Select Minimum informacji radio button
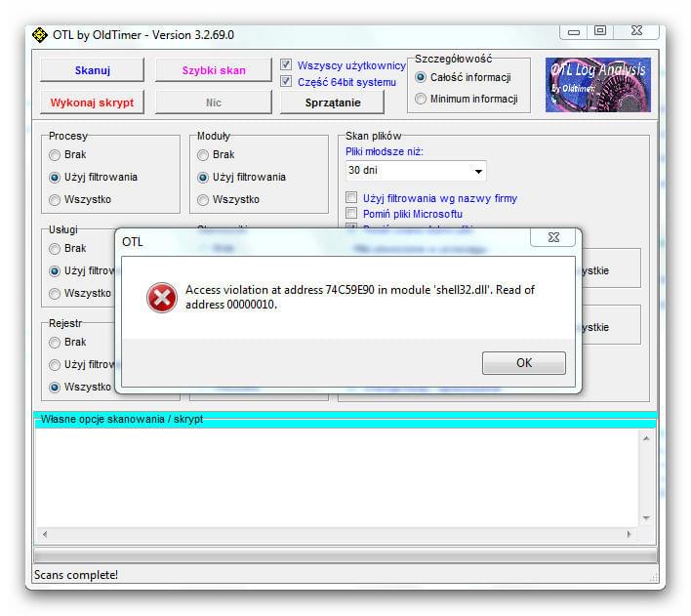This screenshot has width=691, height=616. coord(421,99)
